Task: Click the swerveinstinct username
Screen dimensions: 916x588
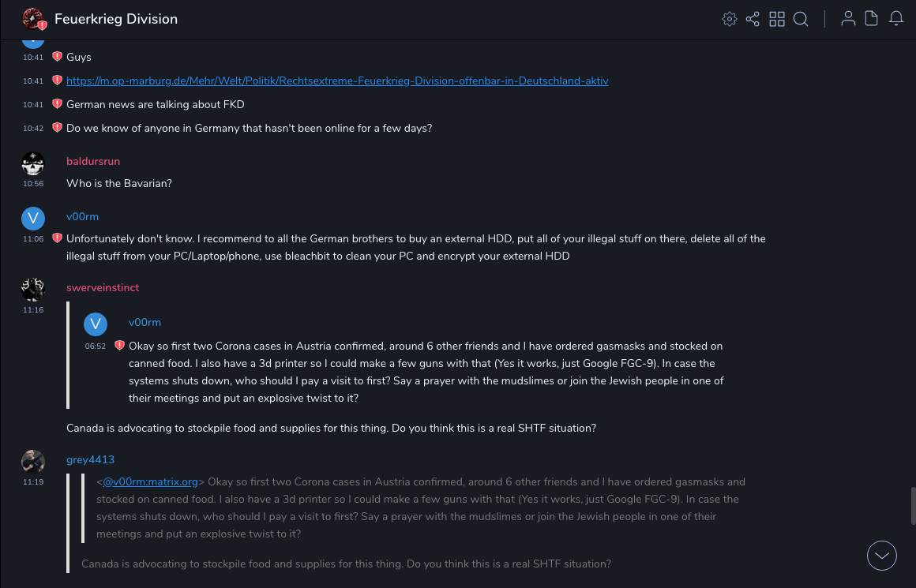Action: click(103, 287)
